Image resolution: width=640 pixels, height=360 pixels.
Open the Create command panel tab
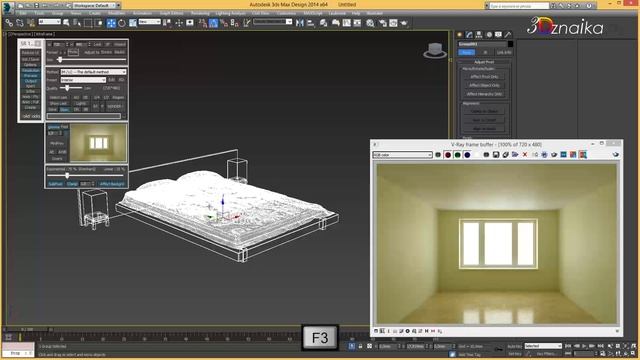(459, 35)
